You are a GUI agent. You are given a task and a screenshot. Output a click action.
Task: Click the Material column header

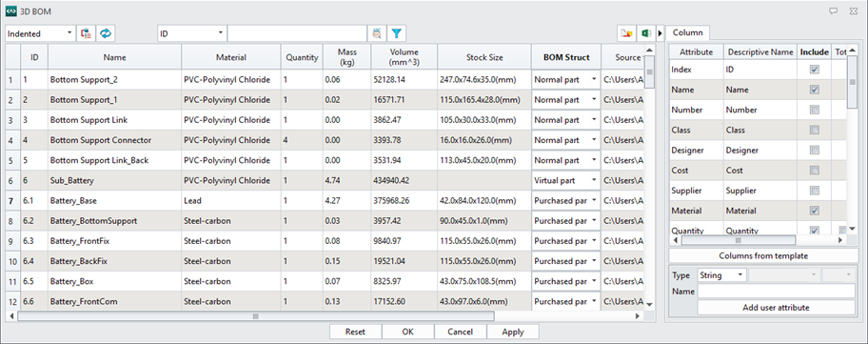point(231,57)
